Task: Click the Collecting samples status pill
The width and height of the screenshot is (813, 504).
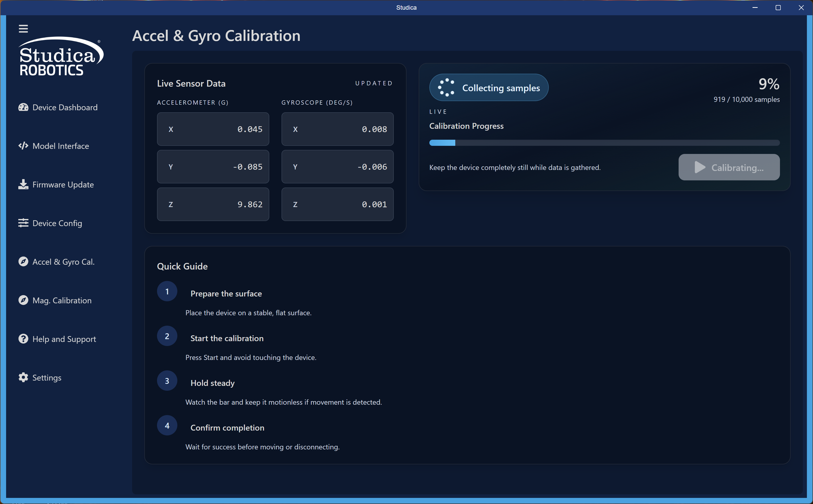Action: pyautogui.click(x=489, y=88)
